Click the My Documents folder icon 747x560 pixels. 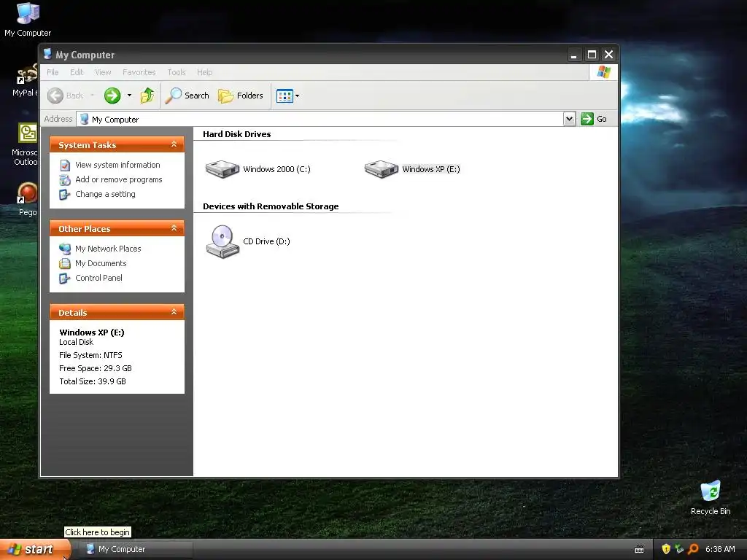tap(65, 263)
